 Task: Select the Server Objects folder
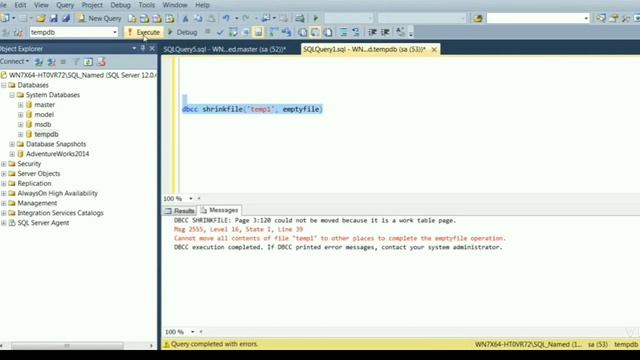tap(39, 173)
